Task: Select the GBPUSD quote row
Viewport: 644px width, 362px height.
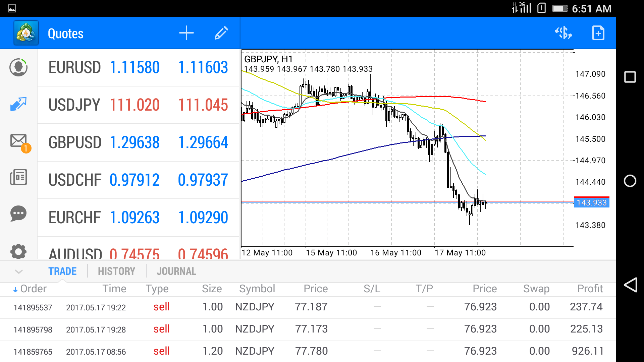Action: pos(138,142)
